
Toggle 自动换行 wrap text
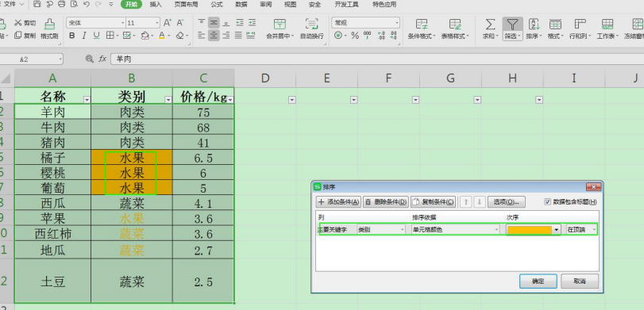pos(312,29)
